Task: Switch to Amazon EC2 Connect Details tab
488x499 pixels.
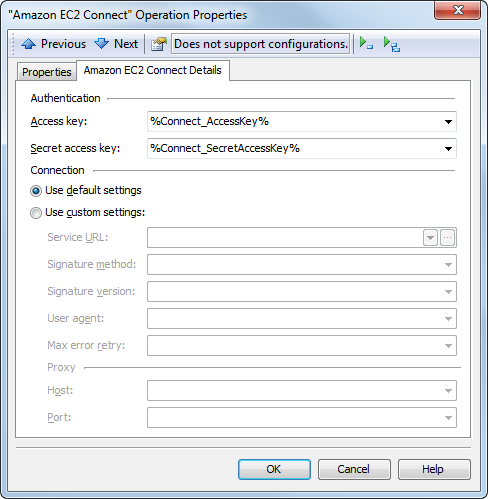Action: pos(153,70)
